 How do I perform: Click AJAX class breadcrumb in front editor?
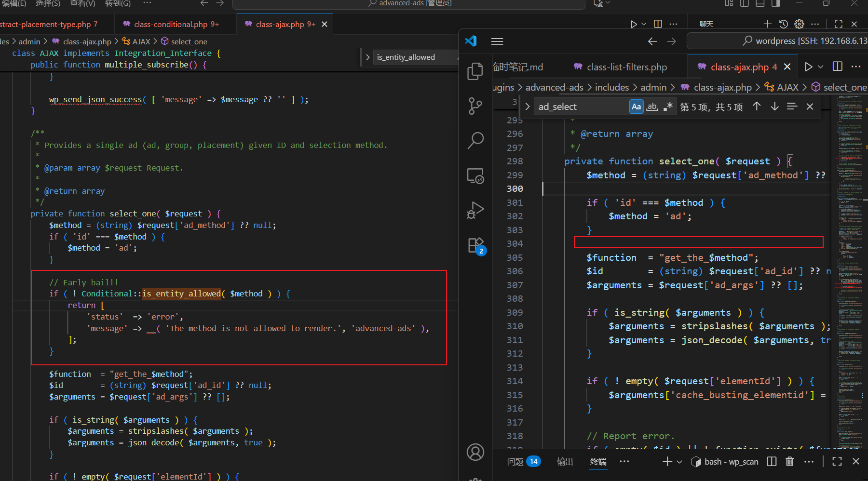(x=782, y=87)
